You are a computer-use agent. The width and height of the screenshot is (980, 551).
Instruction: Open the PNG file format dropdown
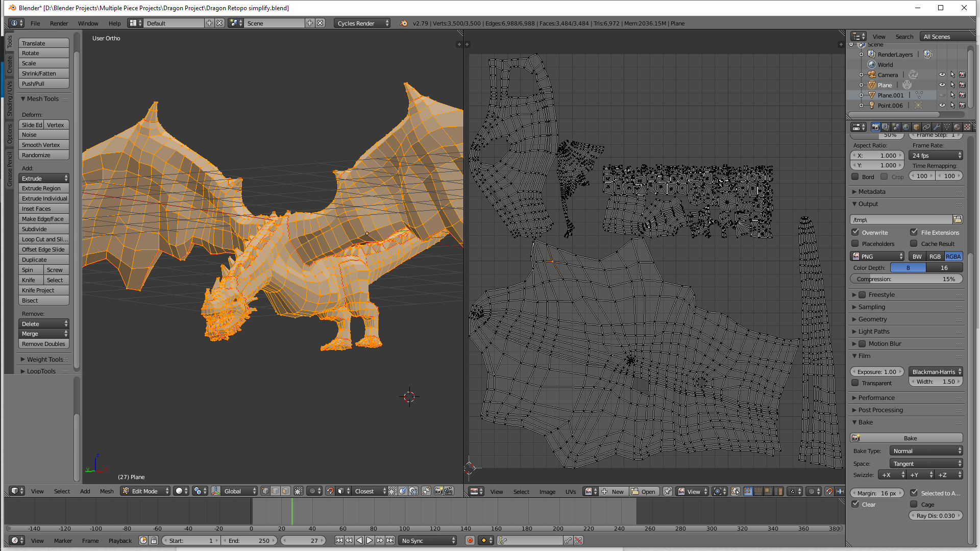point(877,256)
